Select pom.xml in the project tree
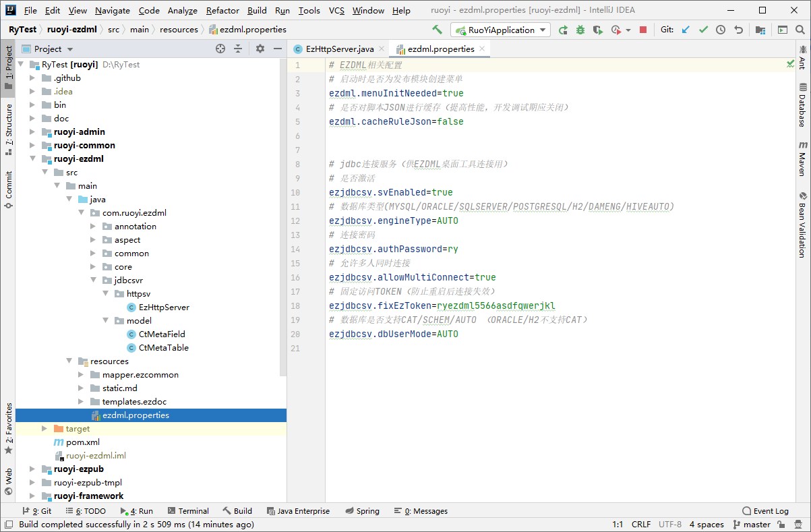The width and height of the screenshot is (811, 532). click(82, 442)
